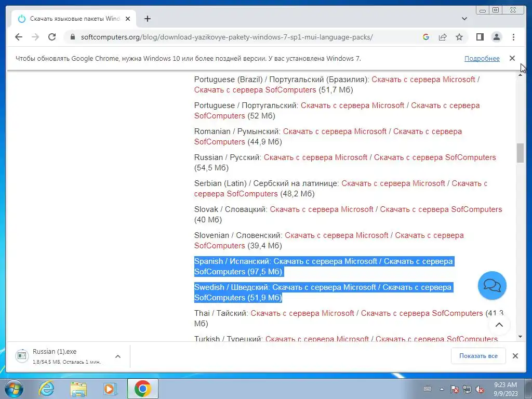Viewport: 532px width, 399px height.
Task: Download Portuguese pack from Microsoft server
Action: 352,105
